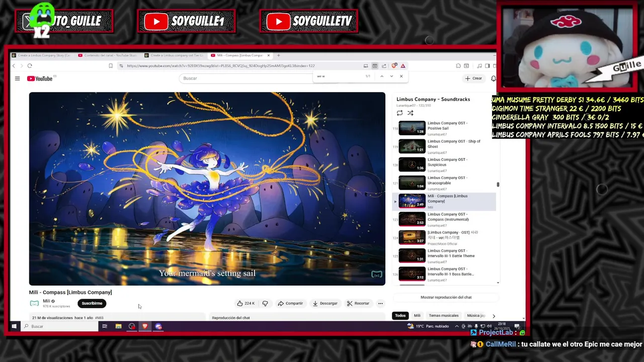Click the Compartir share button
Image resolution: width=644 pixels, height=362 pixels.
(290, 303)
